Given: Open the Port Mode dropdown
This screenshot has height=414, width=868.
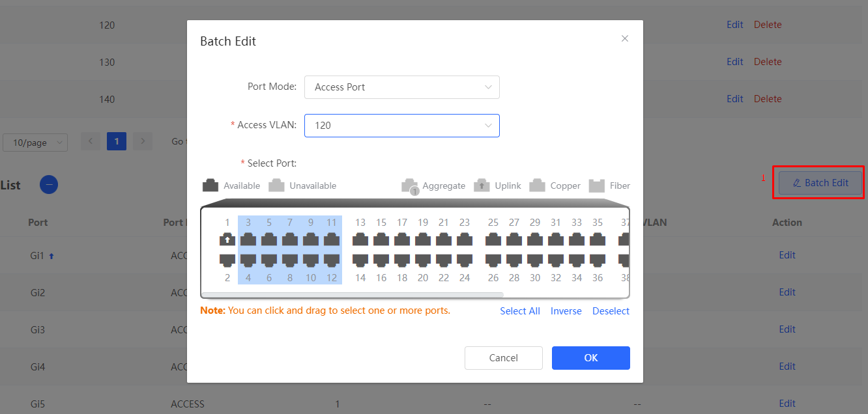Looking at the screenshot, I should point(401,87).
